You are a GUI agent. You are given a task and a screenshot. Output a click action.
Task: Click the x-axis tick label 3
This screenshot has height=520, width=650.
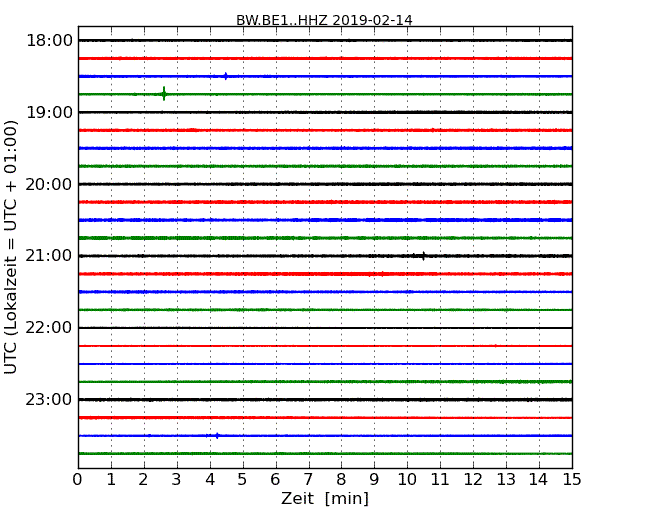click(177, 479)
